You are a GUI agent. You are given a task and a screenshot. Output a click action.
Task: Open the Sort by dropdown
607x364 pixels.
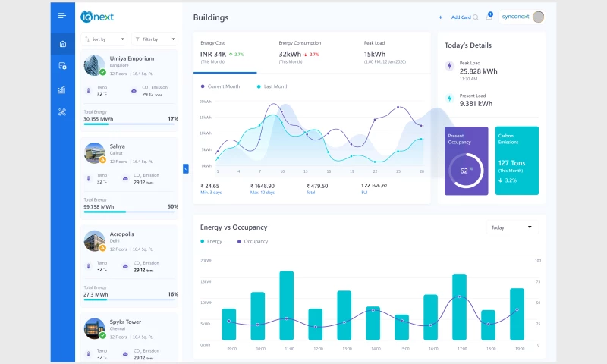click(x=104, y=39)
